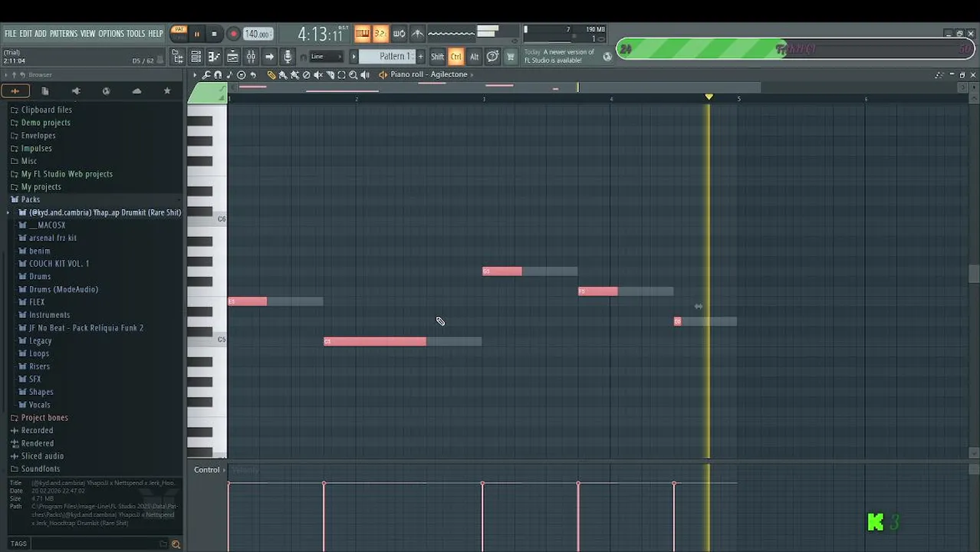Screen dimensions: 980x552
Task: Click the right-arrow toolbar icon
Action: (269, 56)
